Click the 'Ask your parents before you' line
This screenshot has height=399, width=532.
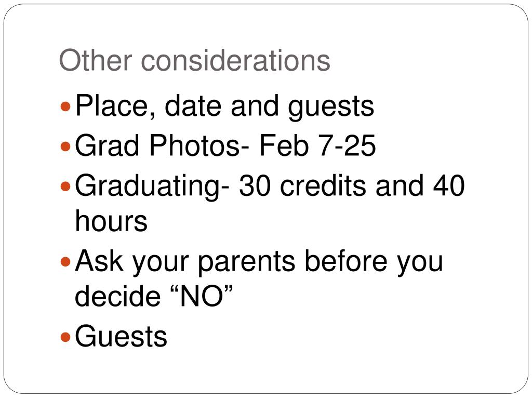click(x=259, y=261)
